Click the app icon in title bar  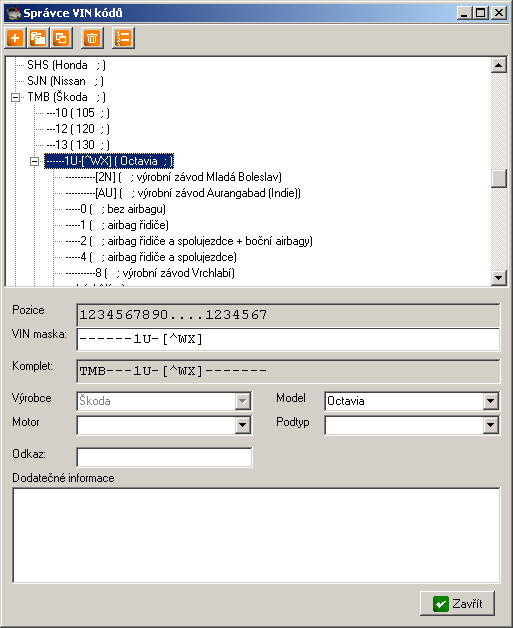coord(13,13)
